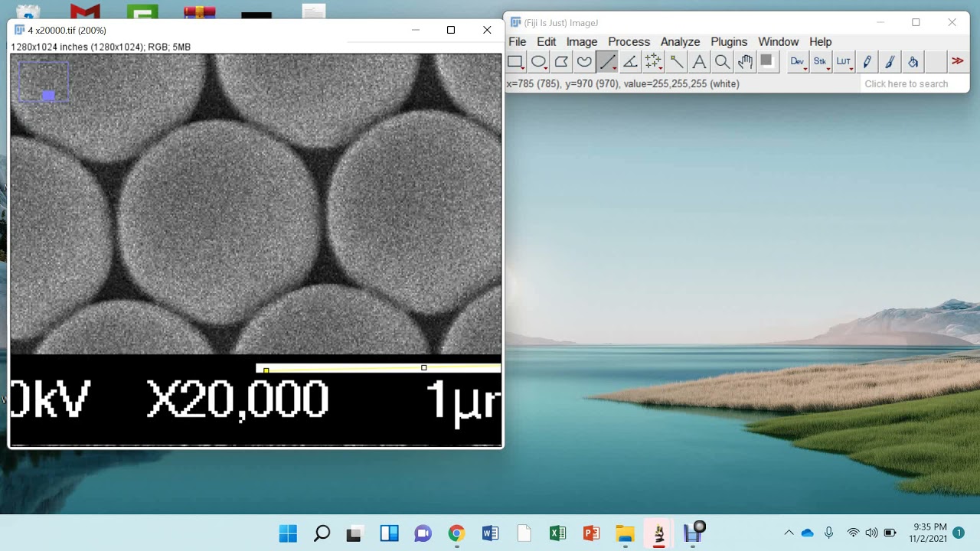Click the yellow start handle of the line selection
Screen dimensions: 980x551
[x=266, y=370]
